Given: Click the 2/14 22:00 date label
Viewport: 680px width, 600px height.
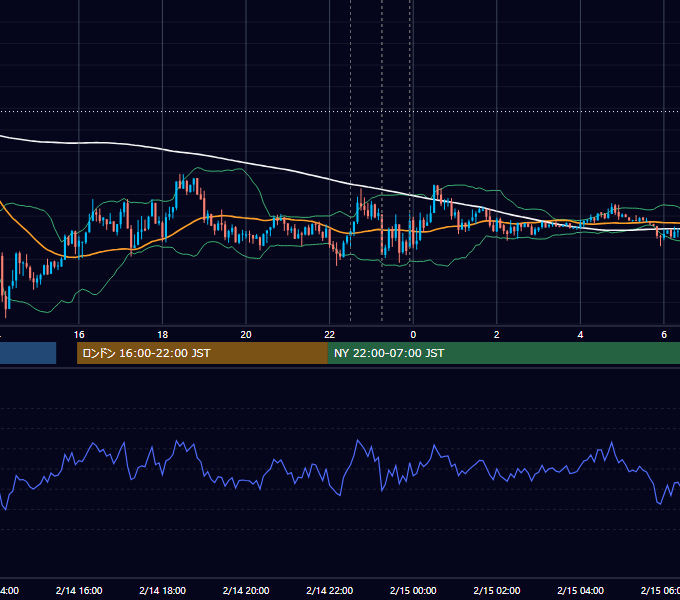Looking at the screenshot, I should pyautogui.click(x=330, y=590).
